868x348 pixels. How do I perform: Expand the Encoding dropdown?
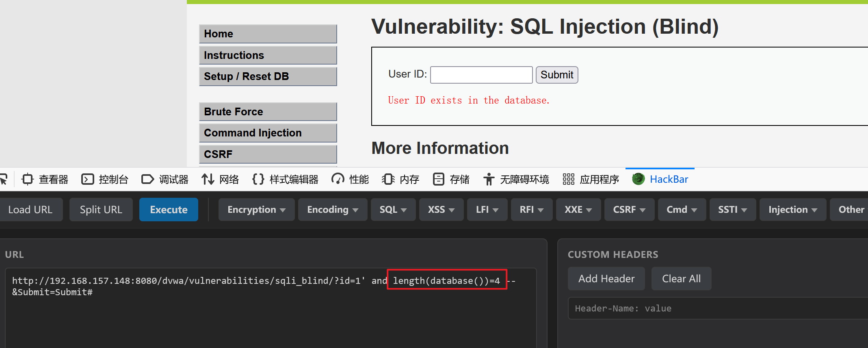coord(332,210)
